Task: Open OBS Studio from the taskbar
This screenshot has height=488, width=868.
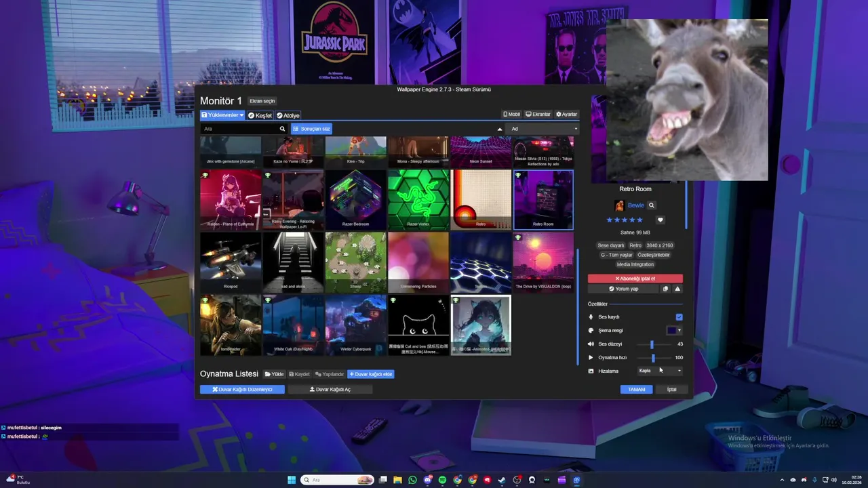Action: click(517, 480)
